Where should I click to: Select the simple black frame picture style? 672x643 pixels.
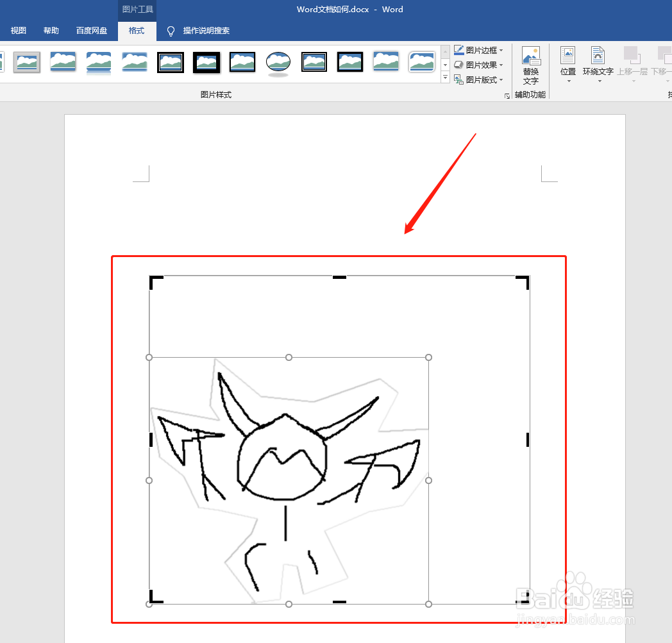pos(242,63)
